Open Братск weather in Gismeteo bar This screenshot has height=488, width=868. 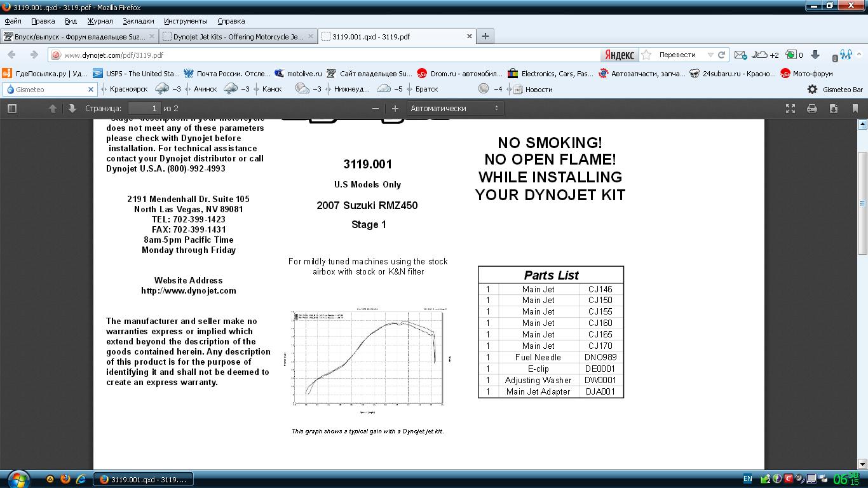tap(459, 90)
